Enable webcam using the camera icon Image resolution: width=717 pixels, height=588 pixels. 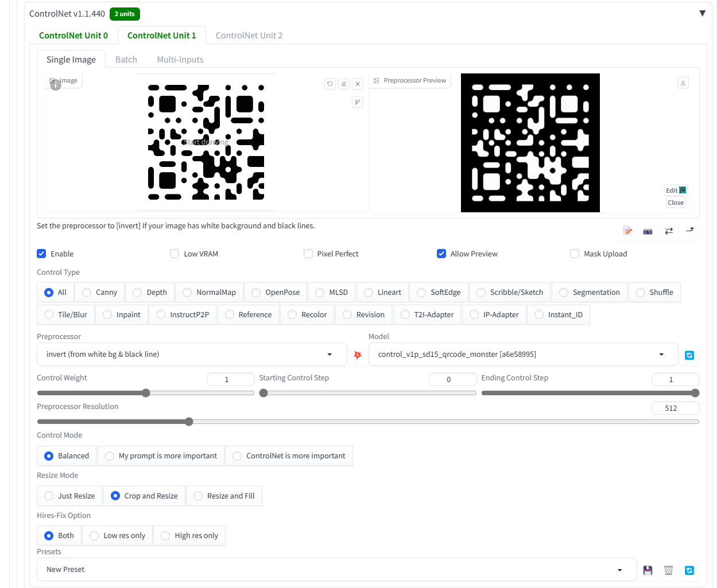648,231
